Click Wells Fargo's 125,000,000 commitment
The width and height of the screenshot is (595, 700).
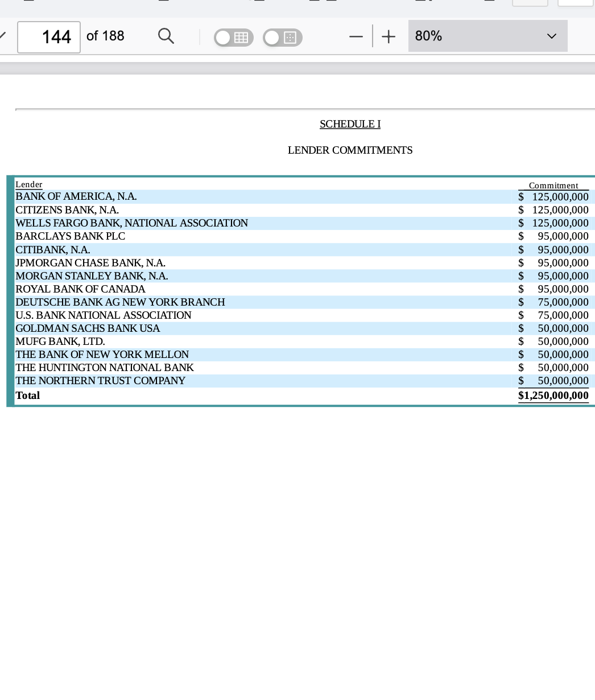pyautogui.click(x=560, y=223)
